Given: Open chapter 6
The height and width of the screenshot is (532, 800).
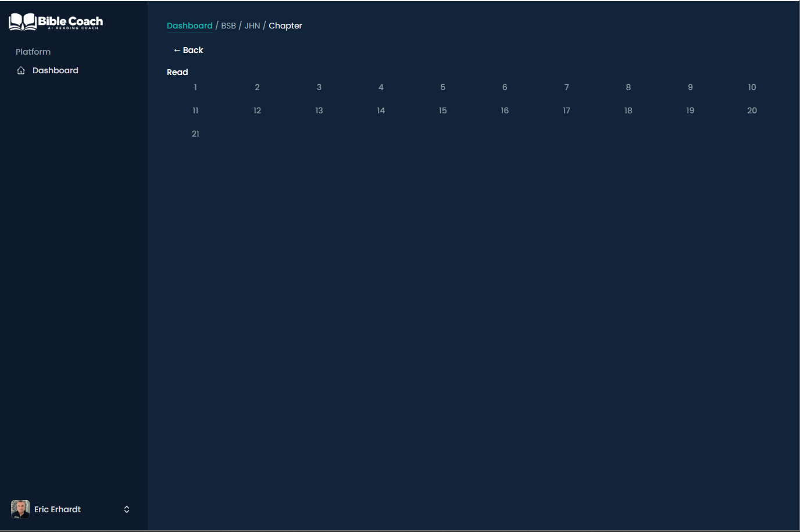Looking at the screenshot, I should (505, 87).
